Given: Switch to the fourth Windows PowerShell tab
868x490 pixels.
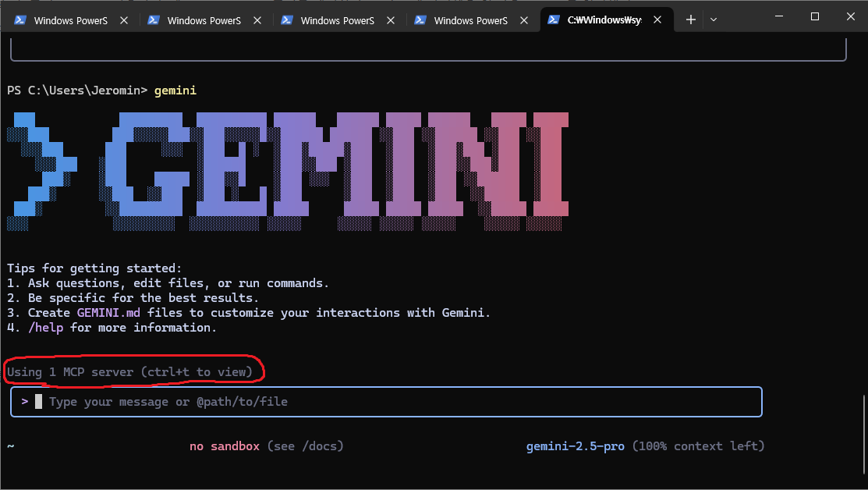Looking at the screenshot, I should click(x=470, y=20).
